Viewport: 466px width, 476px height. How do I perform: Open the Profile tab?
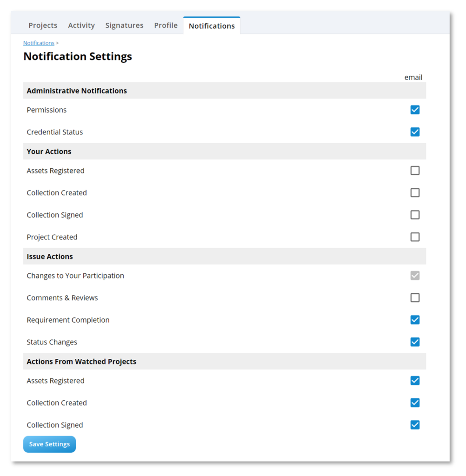(x=166, y=25)
